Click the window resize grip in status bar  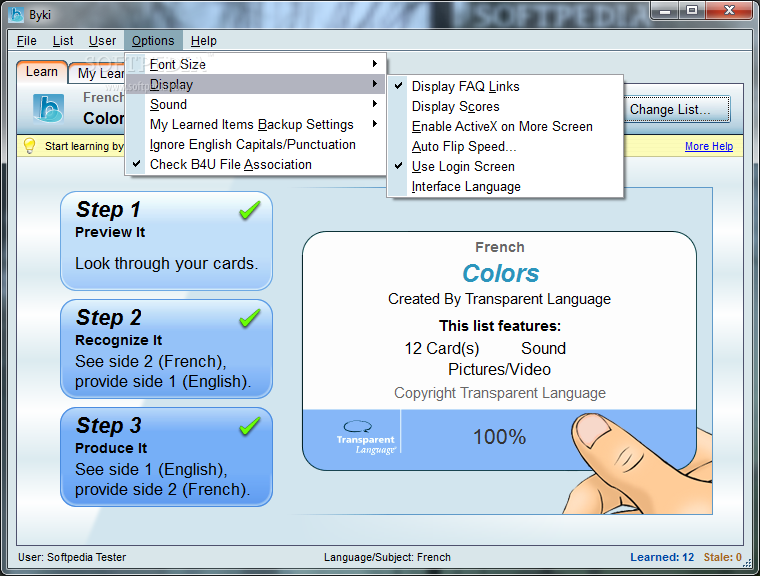pos(747,561)
